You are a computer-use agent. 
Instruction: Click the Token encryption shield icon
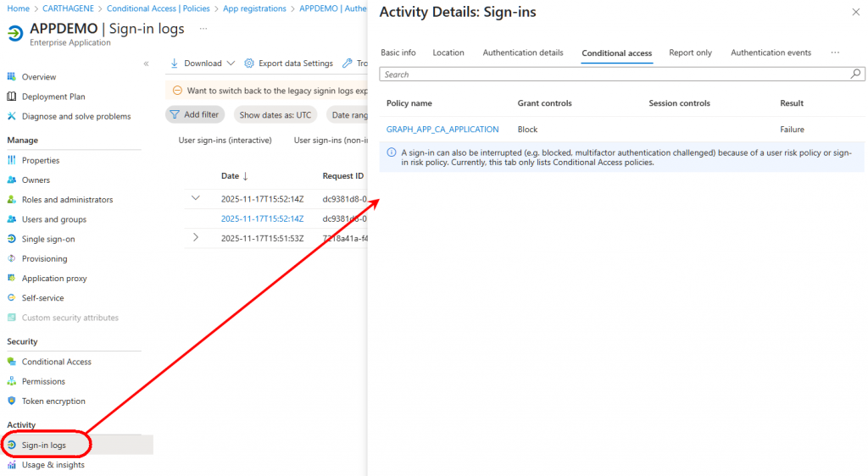tap(12, 401)
